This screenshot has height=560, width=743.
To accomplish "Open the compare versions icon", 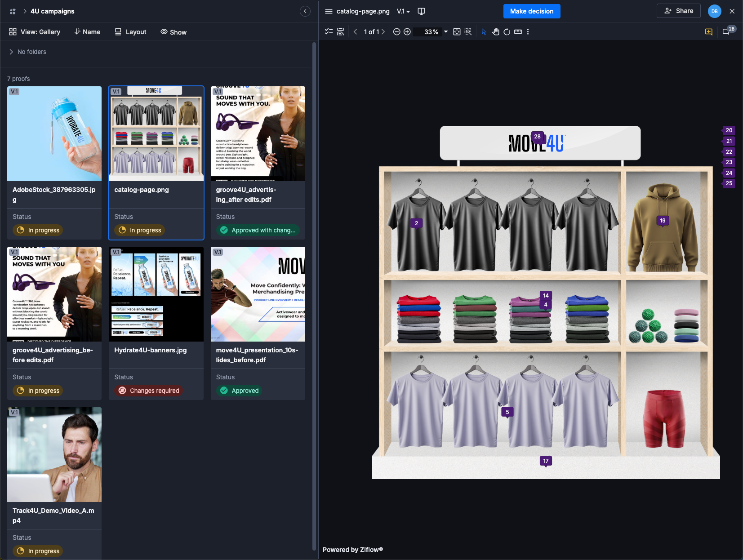I will click(x=421, y=11).
